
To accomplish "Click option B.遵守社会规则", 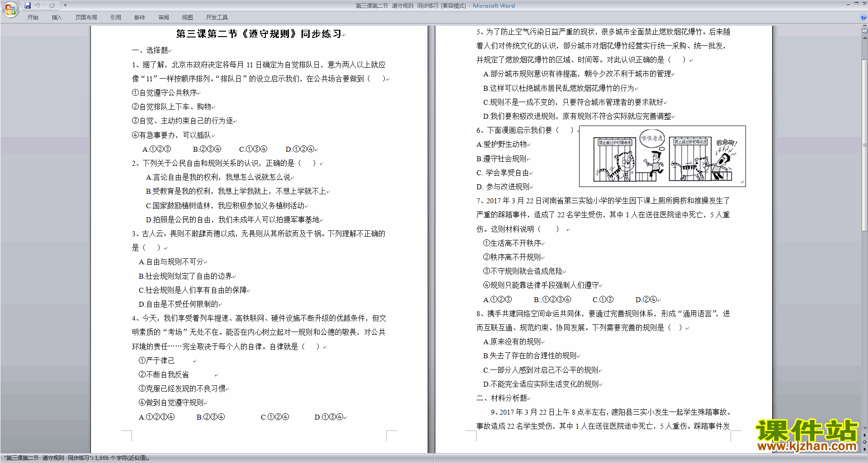I will click(502, 159).
